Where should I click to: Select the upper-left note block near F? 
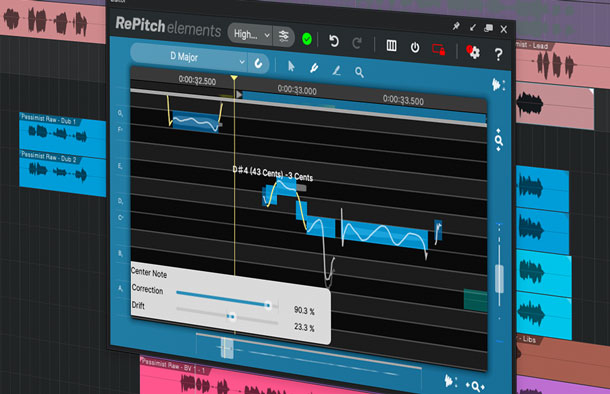click(x=196, y=122)
